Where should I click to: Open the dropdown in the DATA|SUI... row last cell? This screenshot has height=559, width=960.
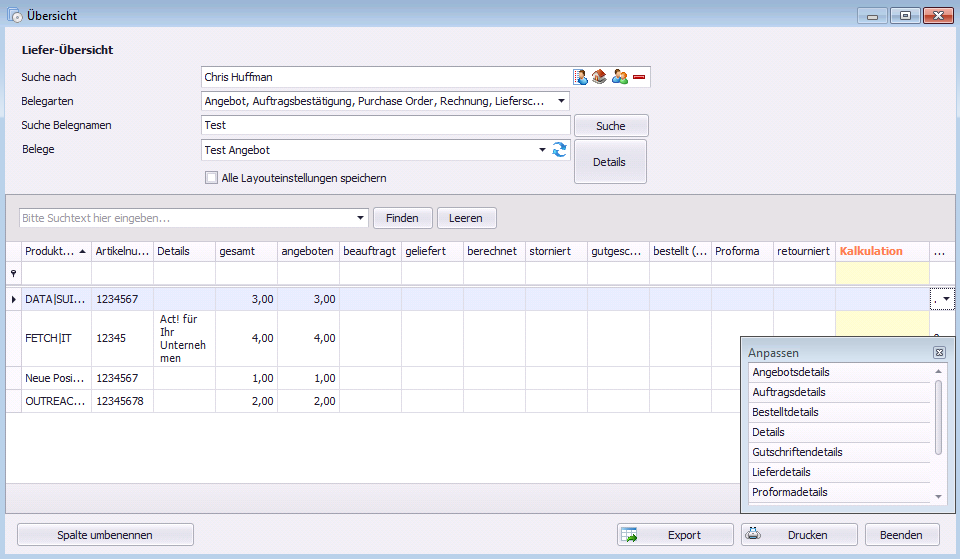[x=947, y=299]
